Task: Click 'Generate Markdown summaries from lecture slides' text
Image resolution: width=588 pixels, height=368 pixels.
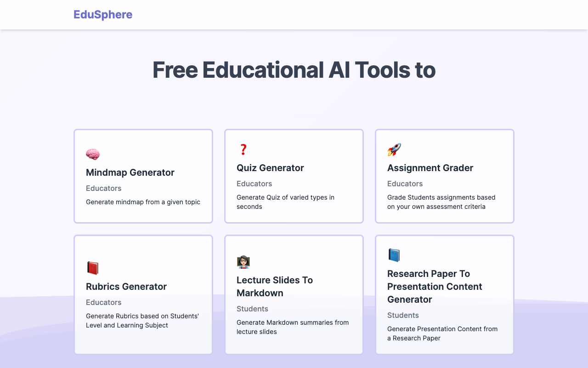Action: point(293,327)
